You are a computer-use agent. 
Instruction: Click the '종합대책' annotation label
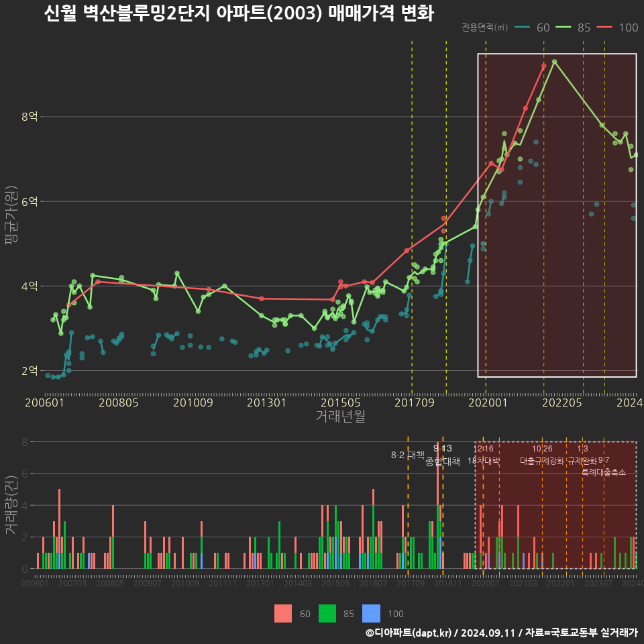point(442,462)
